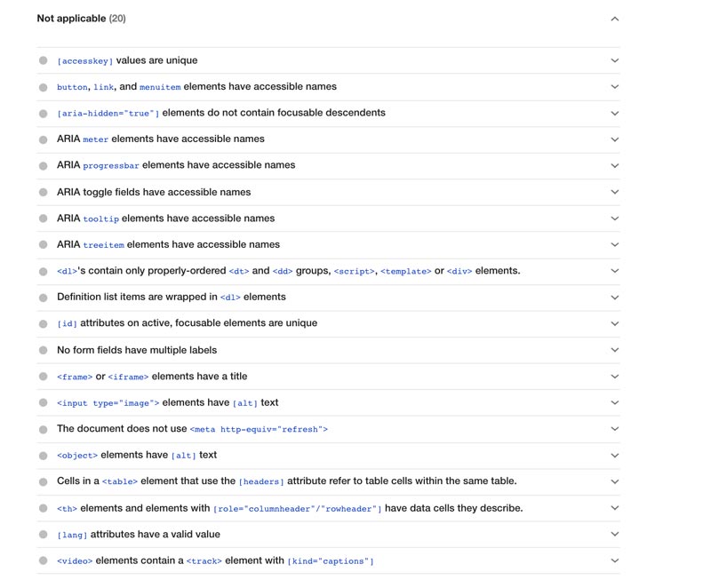
Task: Click text 'ARIA meter elements have accessible names'
Action: (x=161, y=139)
